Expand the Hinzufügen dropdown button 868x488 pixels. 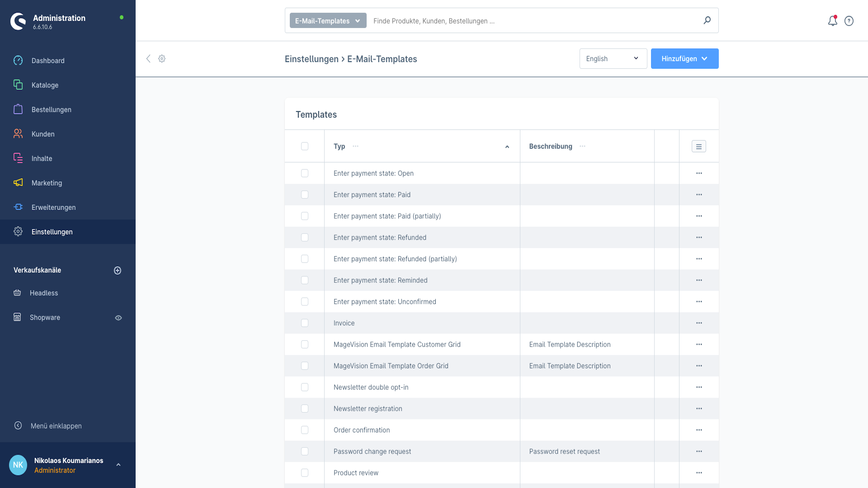tap(684, 59)
